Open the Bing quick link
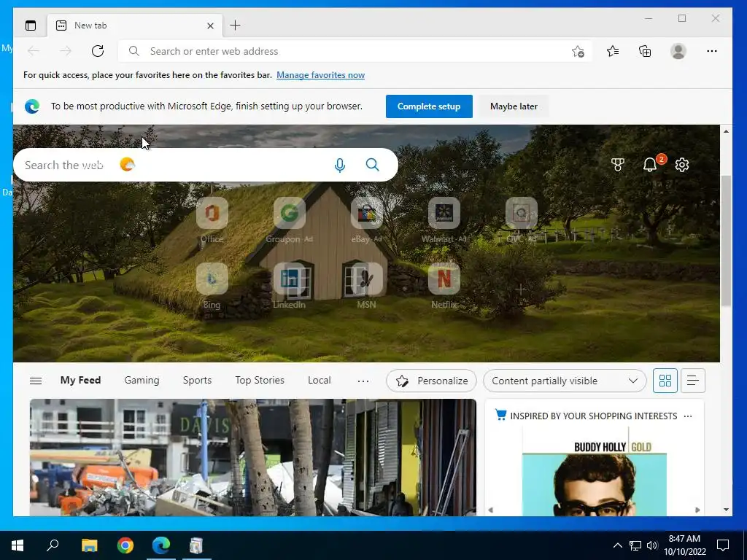Viewport: 747px width, 560px height. coord(212,286)
